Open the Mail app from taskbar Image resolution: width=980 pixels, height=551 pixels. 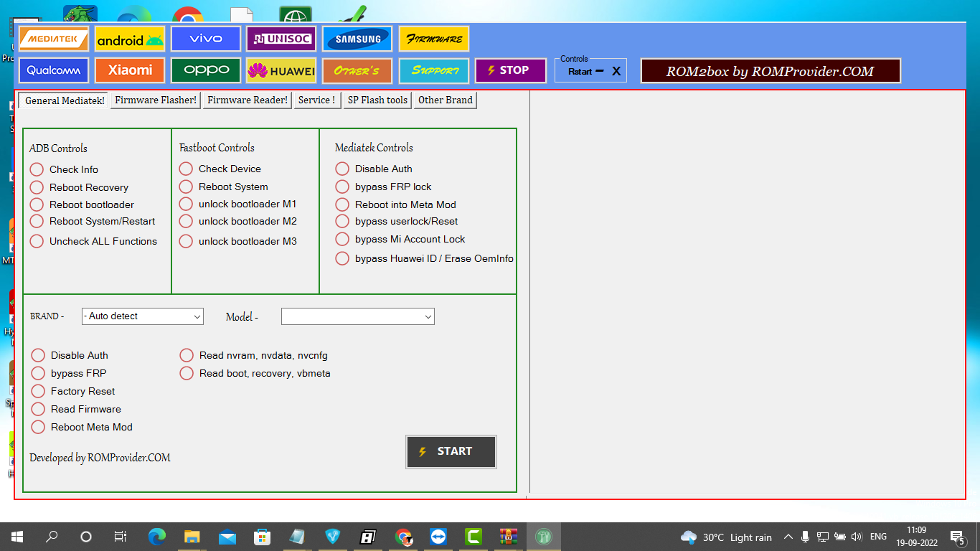coord(227,537)
